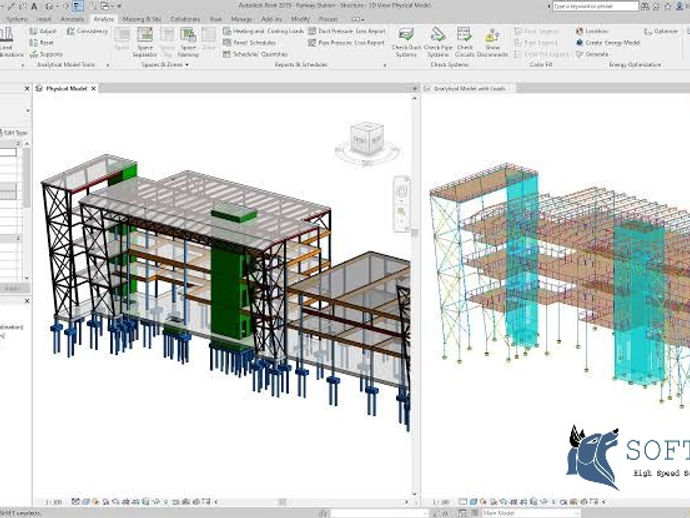Screen dimensions: 690x518
Task: Run the Supports check tool
Action: [x=46, y=54]
